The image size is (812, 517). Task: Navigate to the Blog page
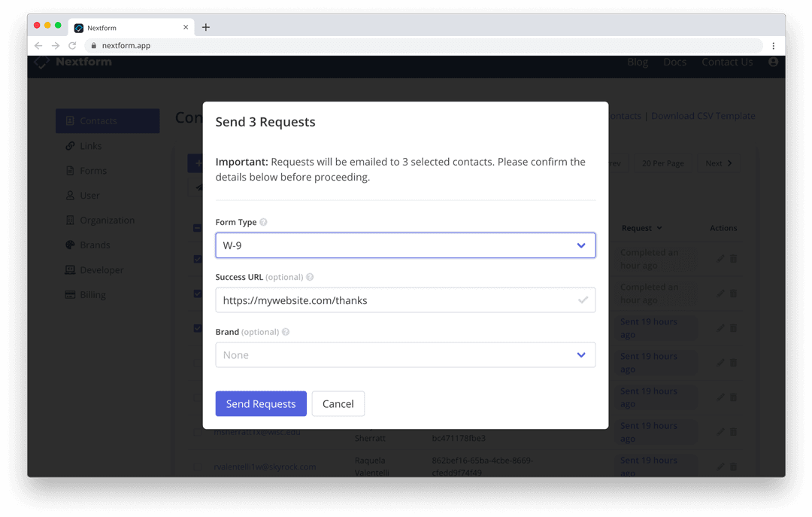coord(638,62)
